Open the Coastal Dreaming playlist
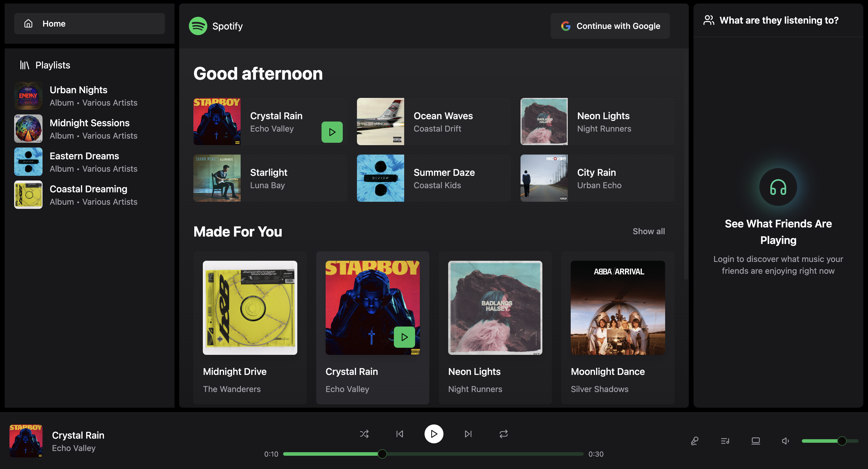 [89, 195]
